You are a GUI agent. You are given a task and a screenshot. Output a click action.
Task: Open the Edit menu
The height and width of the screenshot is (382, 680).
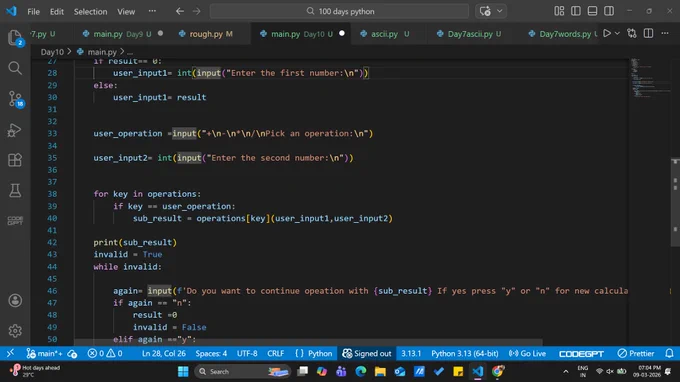click(x=56, y=12)
